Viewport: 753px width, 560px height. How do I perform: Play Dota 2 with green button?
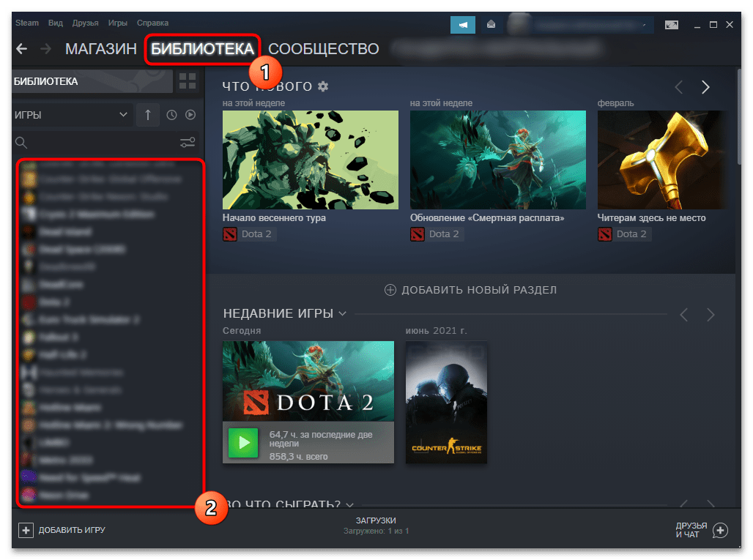243,443
